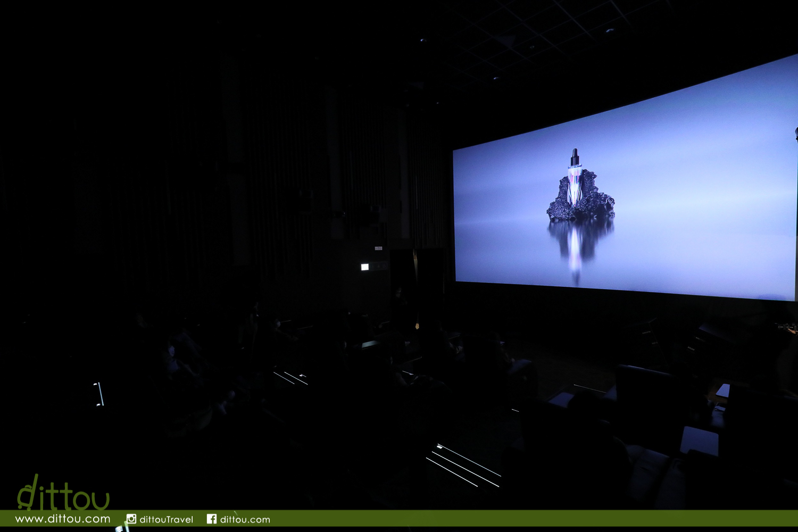Click the green dittou logo
This screenshot has width=798, height=532.
click(x=63, y=495)
